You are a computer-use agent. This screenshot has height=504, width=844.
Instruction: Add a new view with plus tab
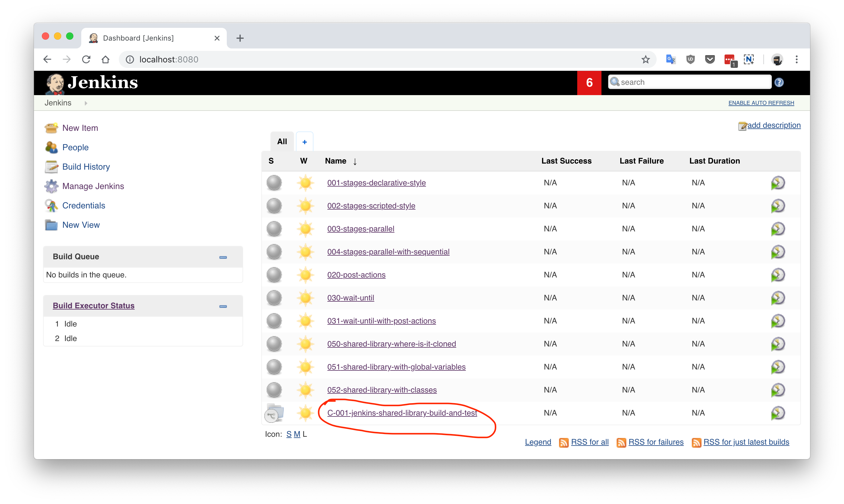coord(305,142)
